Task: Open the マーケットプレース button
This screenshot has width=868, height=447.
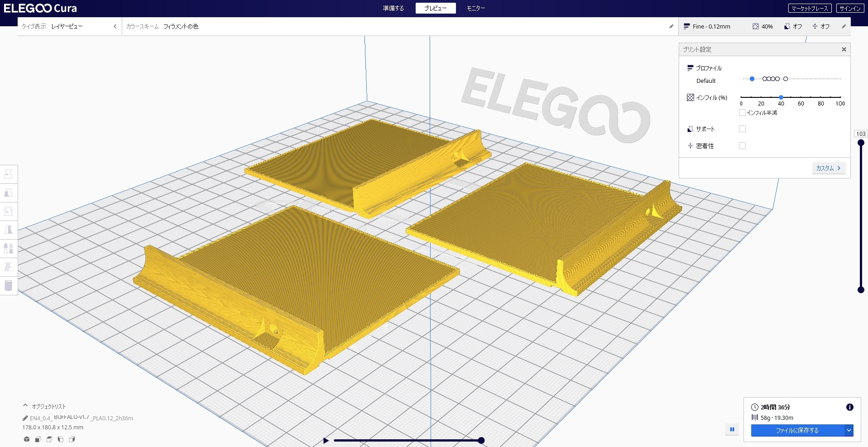Action: pos(810,8)
